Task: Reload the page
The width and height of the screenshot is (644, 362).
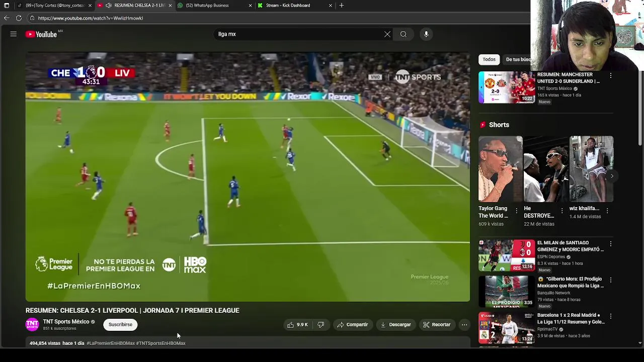Action: click(x=19, y=18)
